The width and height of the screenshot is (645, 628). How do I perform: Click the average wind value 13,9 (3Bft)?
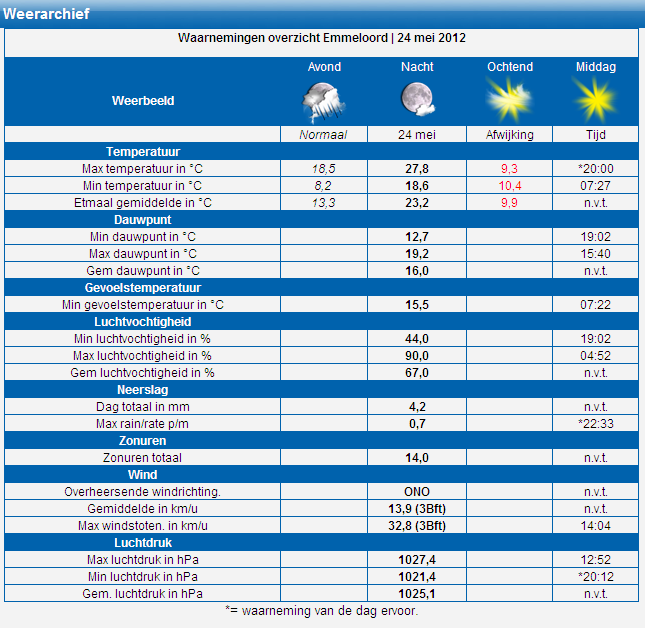click(417, 509)
